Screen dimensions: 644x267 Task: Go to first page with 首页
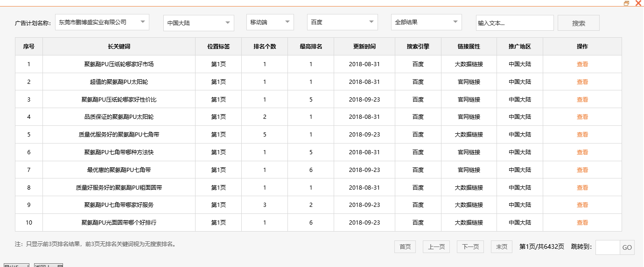(x=405, y=247)
